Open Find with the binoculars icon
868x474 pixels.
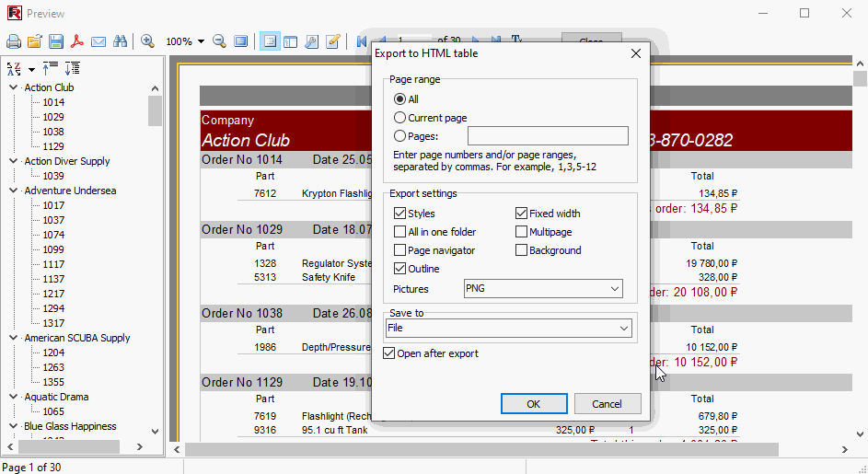(x=120, y=41)
